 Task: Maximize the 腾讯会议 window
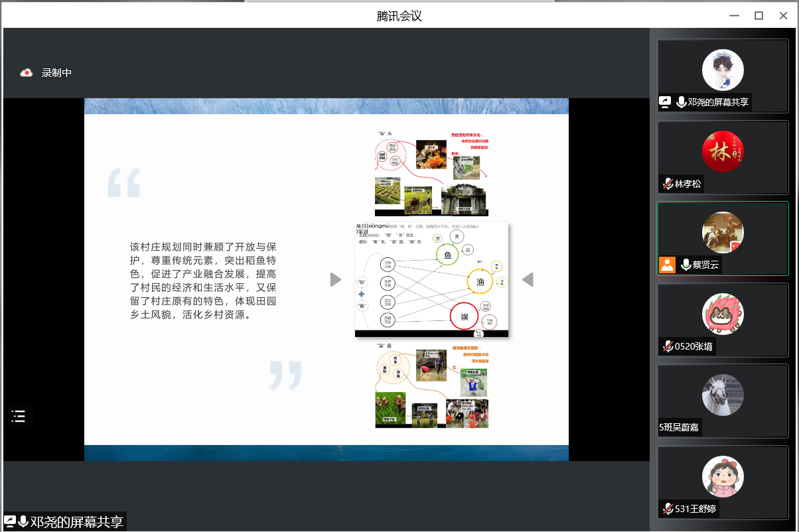tap(759, 16)
